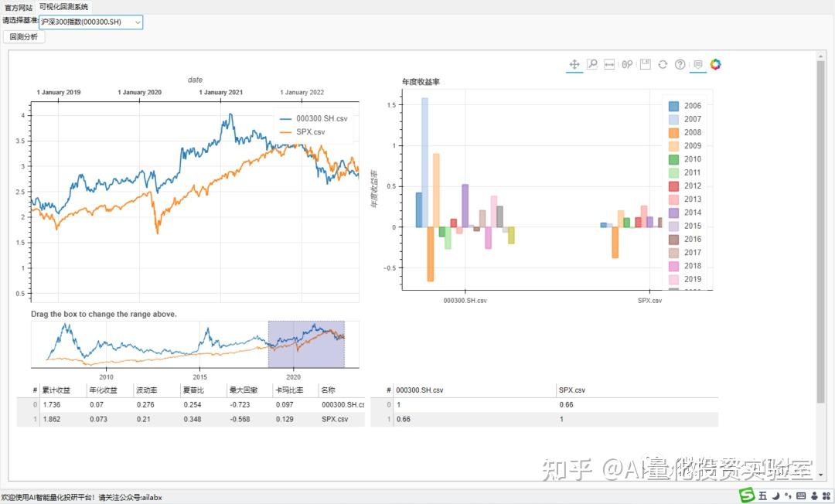Reset the chart view with the refresh icon
This screenshot has height=504, width=835.
tap(663, 64)
